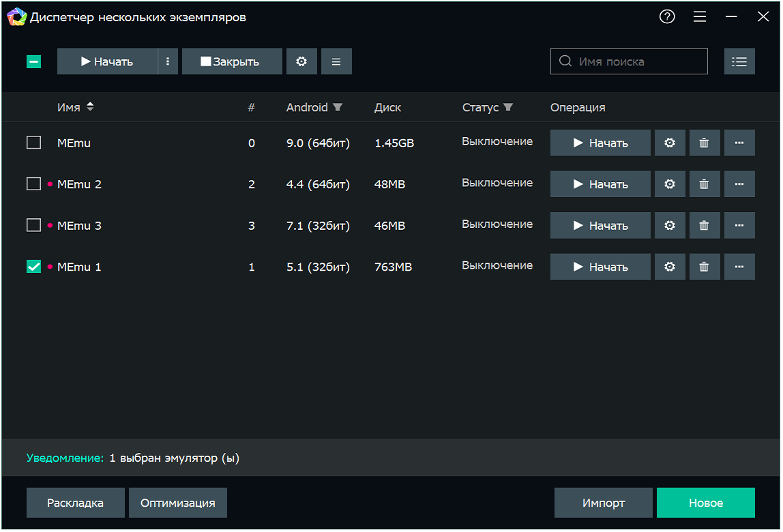Open the hamburger menu in the title bar
Screen dimensions: 783x532
point(699,16)
